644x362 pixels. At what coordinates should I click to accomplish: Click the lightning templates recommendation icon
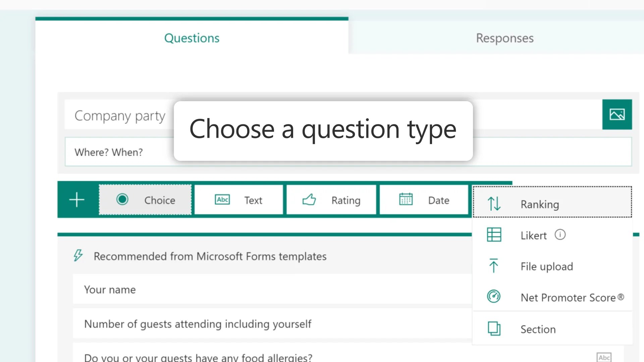pos(78,256)
